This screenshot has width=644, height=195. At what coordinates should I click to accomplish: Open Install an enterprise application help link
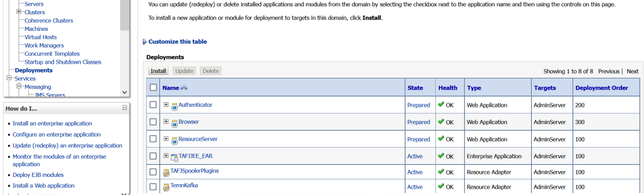[x=52, y=123]
